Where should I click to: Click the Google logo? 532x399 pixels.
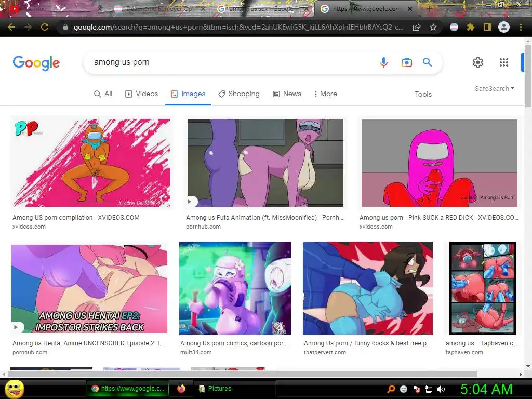(36, 63)
